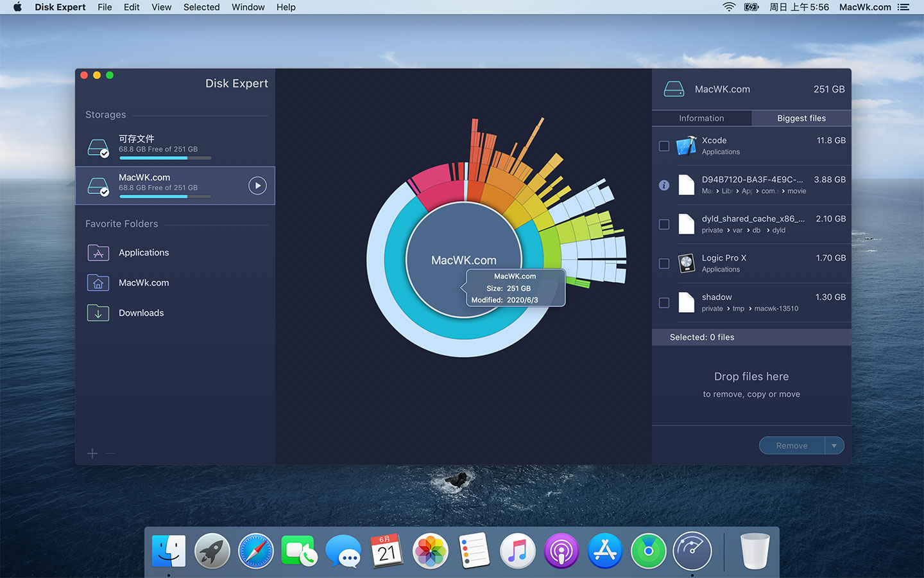Image resolution: width=924 pixels, height=578 pixels.
Task: Open FaceTime from the Dock
Action: (300, 550)
